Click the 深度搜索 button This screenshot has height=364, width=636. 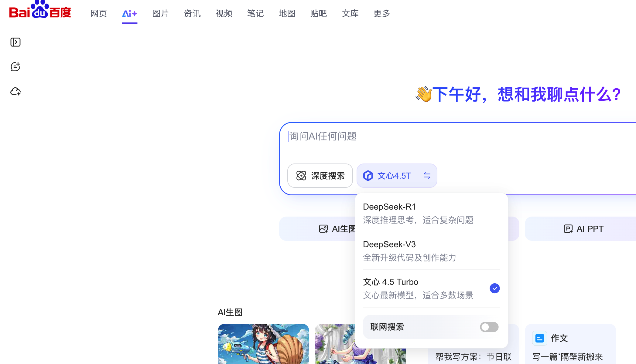(320, 176)
